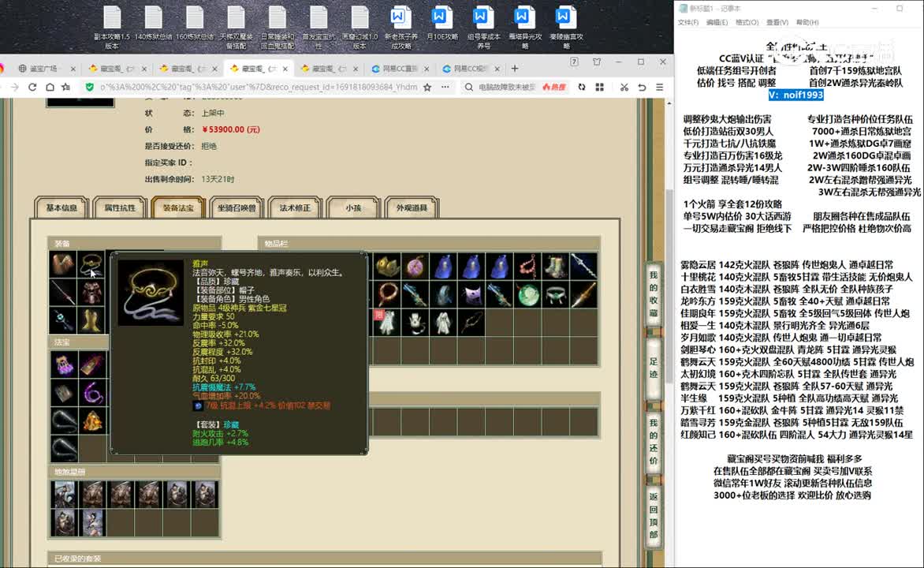The image size is (924, 568).
Task: Click the inventory item with red badge
Action: (386, 322)
